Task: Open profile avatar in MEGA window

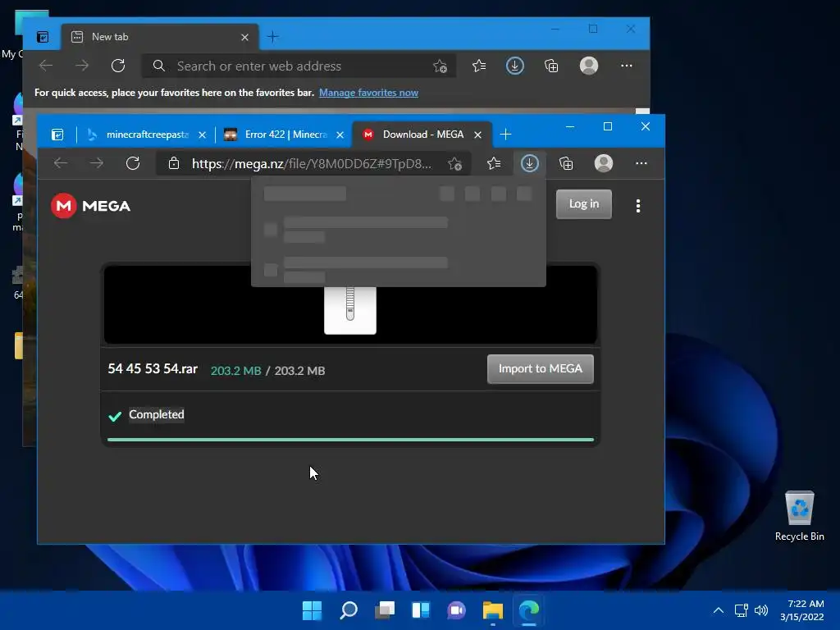Action: click(603, 163)
